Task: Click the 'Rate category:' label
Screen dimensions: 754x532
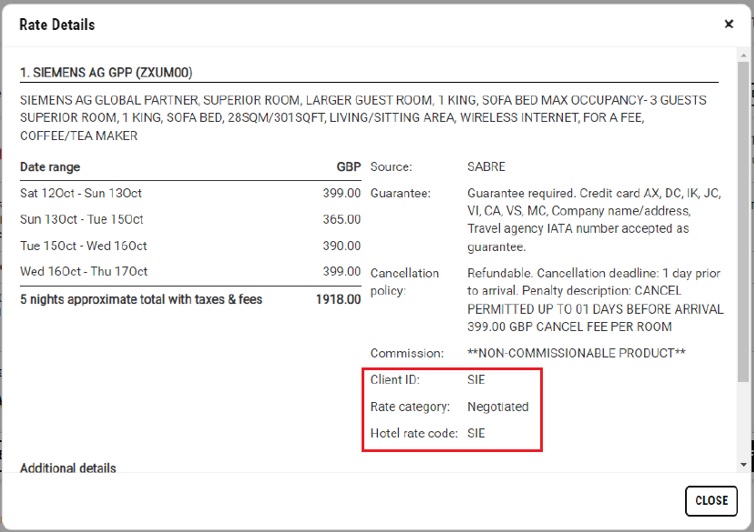Action: click(x=410, y=407)
